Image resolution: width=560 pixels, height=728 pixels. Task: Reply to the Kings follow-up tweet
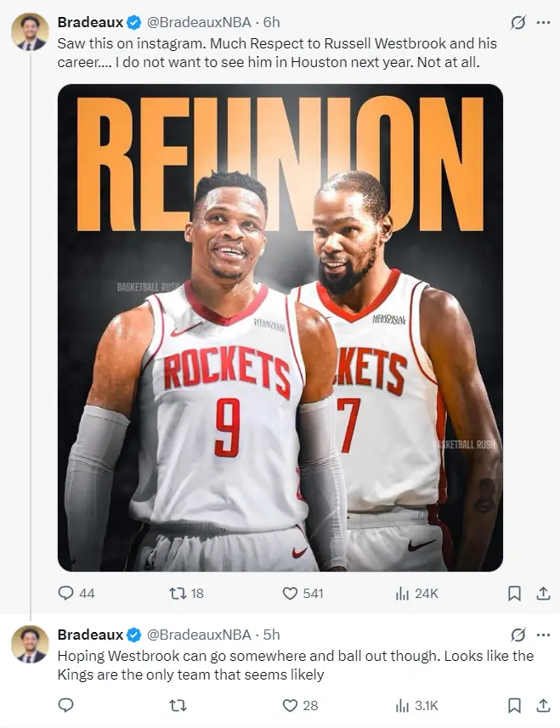(66, 705)
